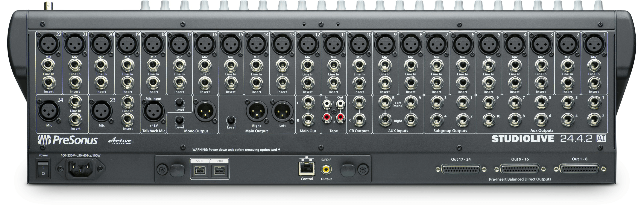Select channel 16 Mic XLR input
644x214 pixels.
(205, 44)
